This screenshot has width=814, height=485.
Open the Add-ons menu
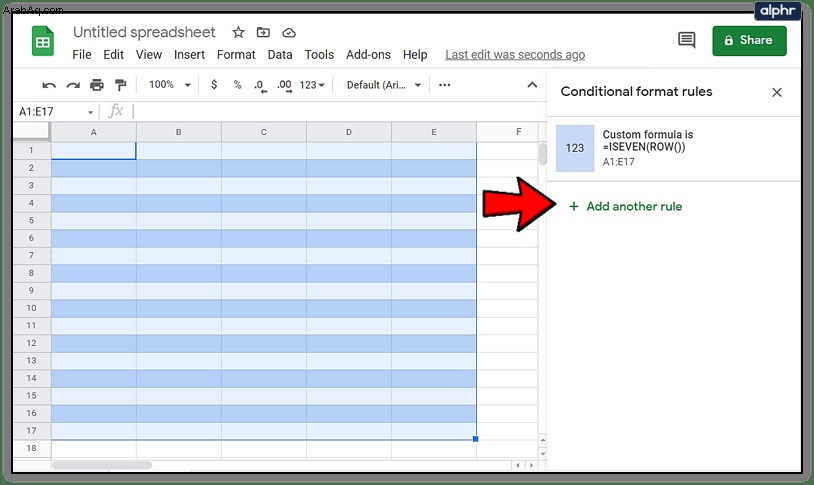point(368,55)
